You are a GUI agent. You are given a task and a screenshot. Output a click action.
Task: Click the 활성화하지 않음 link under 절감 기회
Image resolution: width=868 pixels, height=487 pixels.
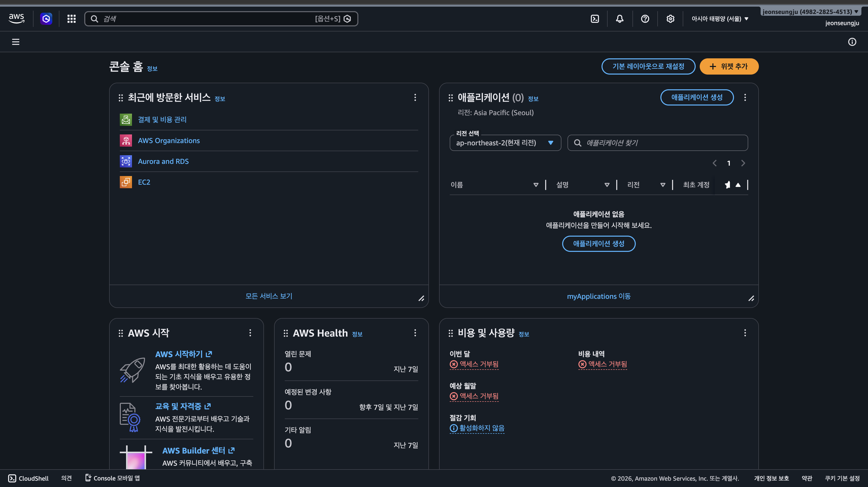click(477, 428)
